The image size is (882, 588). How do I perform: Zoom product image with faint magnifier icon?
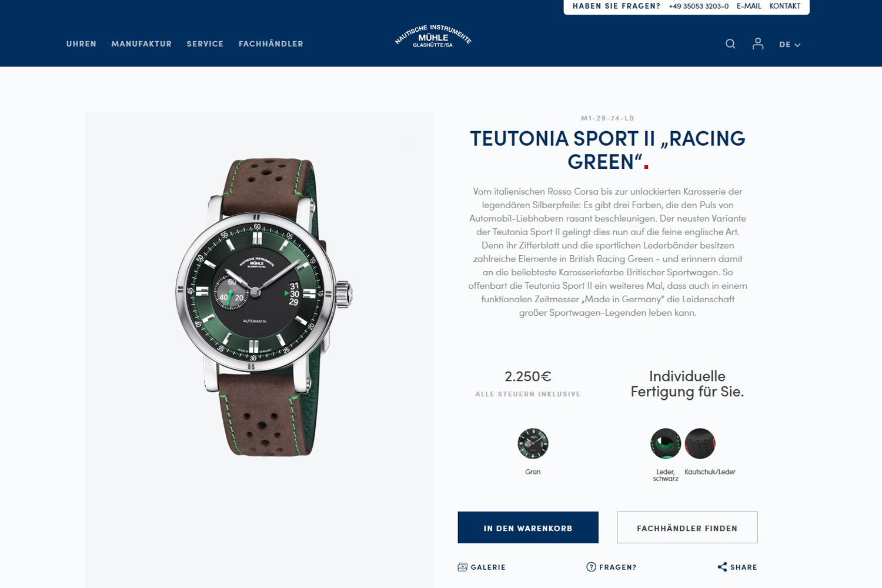pyautogui.click(x=409, y=144)
